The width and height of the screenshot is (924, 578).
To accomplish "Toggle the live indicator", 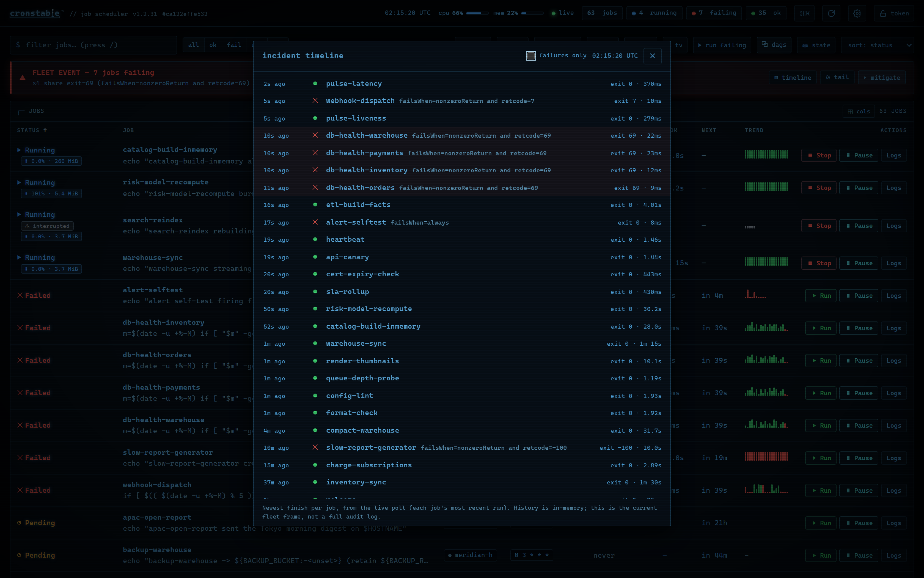I will click(x=562, y=13).
